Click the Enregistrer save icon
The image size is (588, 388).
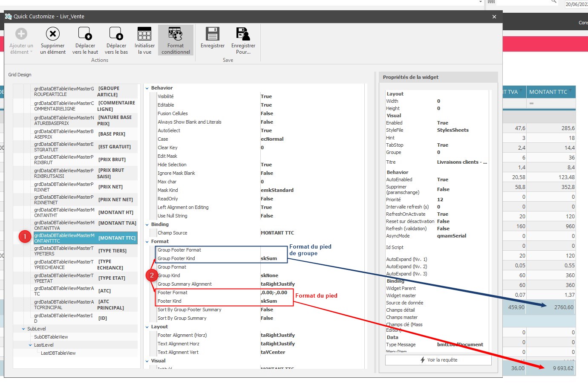tap(212, 34)
